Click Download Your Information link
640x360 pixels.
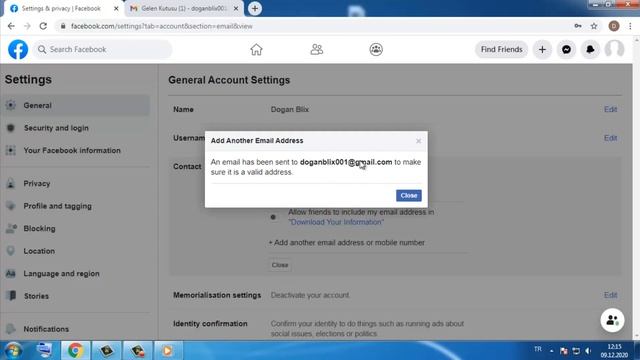click(x=336, y=222)
